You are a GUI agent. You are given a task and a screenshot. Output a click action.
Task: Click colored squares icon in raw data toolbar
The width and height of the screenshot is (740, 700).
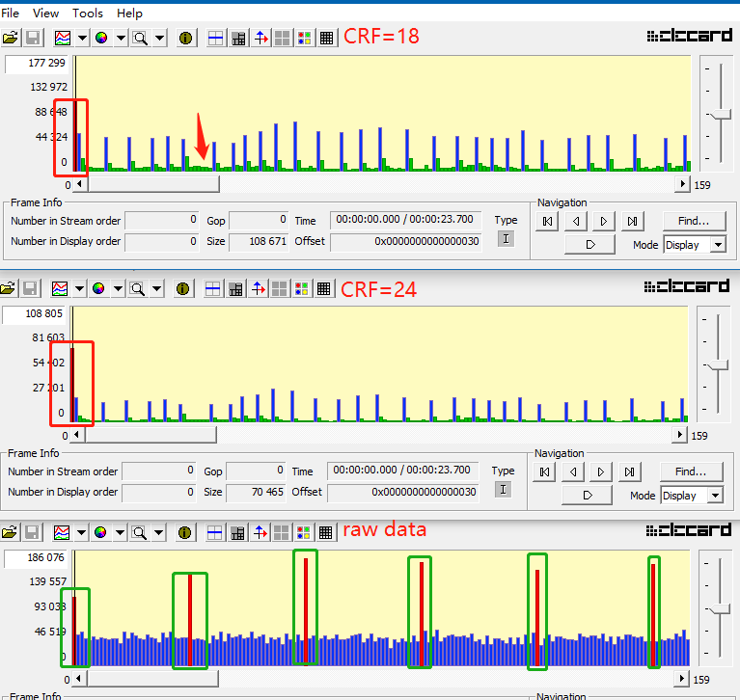point(304,532)
